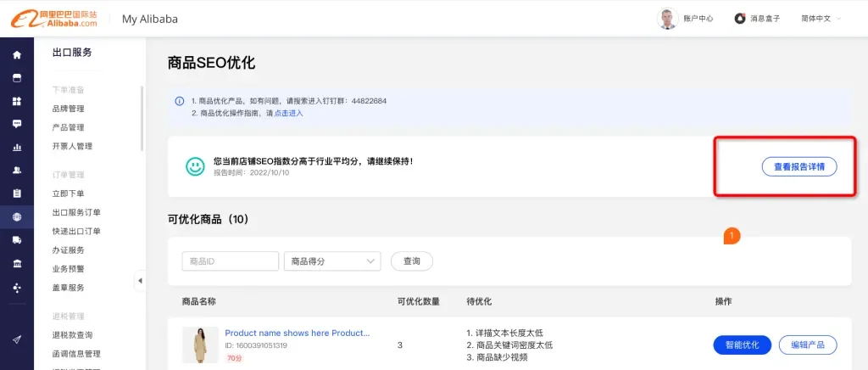
Task: Click the user avatar for 账户中心
Action: 668,19
